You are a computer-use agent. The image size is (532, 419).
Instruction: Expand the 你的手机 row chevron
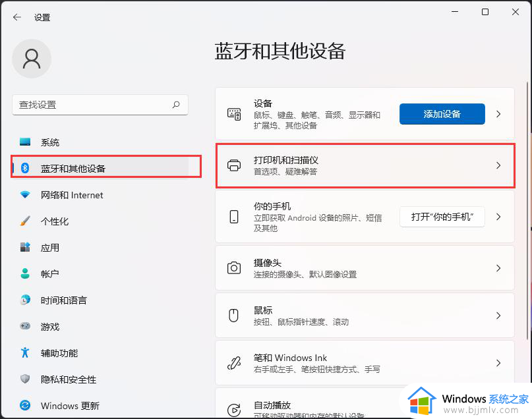coord(498,217)
